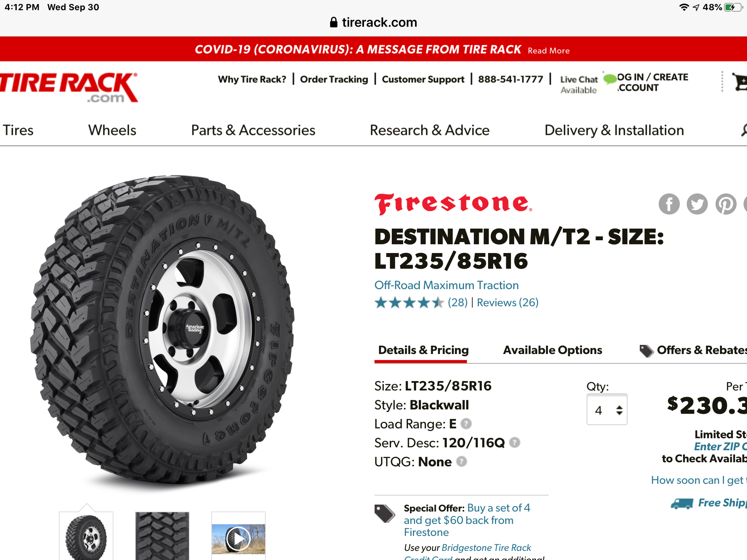Open the Research & Advice menu
The image size is (747, 560).
point(430,130)
